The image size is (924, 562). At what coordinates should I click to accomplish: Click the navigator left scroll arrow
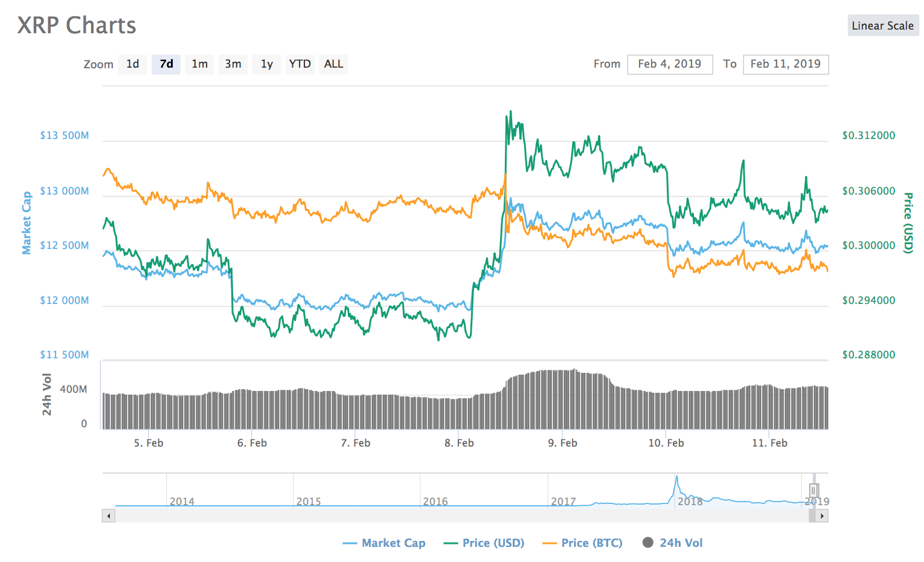(109, 516)
